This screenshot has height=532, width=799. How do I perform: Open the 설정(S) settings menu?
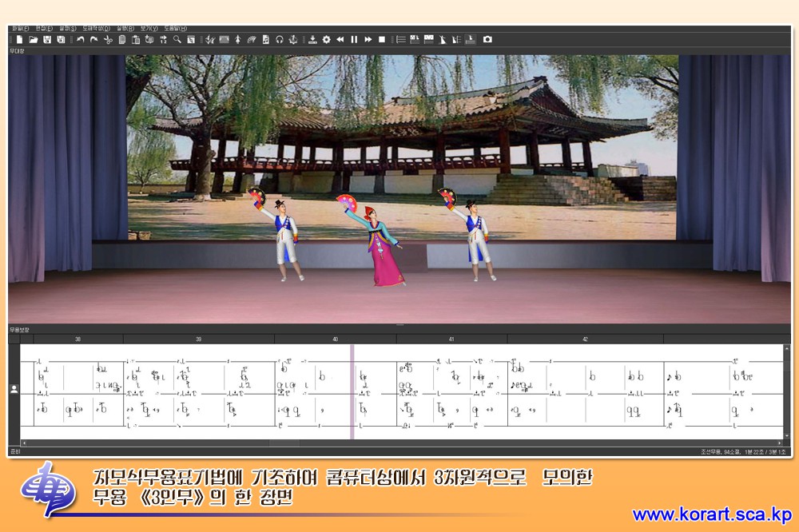[68, 29]
